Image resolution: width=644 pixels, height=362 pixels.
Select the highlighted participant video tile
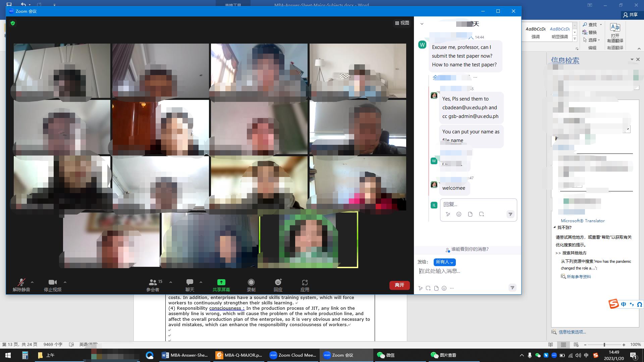point(309,240)
